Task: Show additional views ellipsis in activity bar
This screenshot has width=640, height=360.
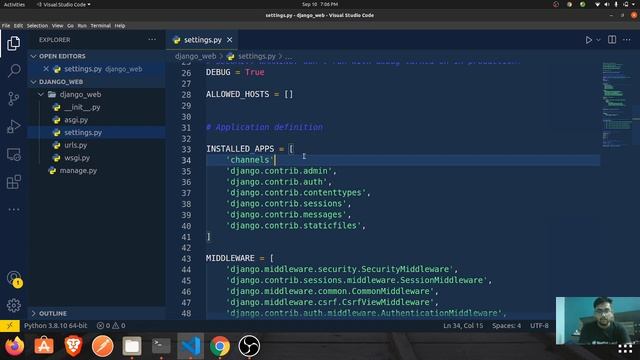Action: tap(13, 209)
